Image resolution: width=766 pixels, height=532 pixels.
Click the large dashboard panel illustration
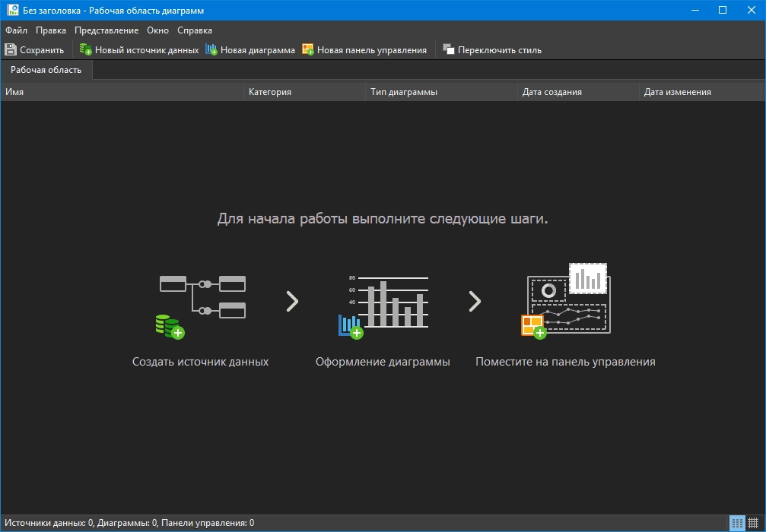(566, 301)
